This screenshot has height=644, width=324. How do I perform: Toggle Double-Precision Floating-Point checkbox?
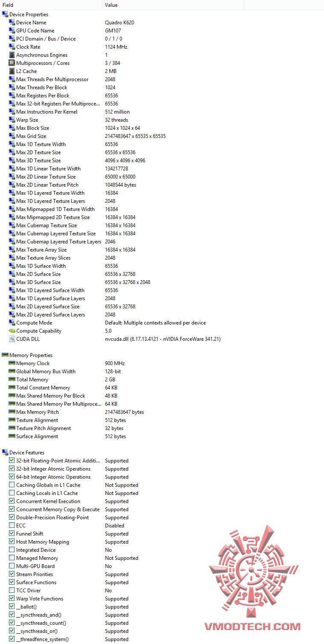point(12,517)
